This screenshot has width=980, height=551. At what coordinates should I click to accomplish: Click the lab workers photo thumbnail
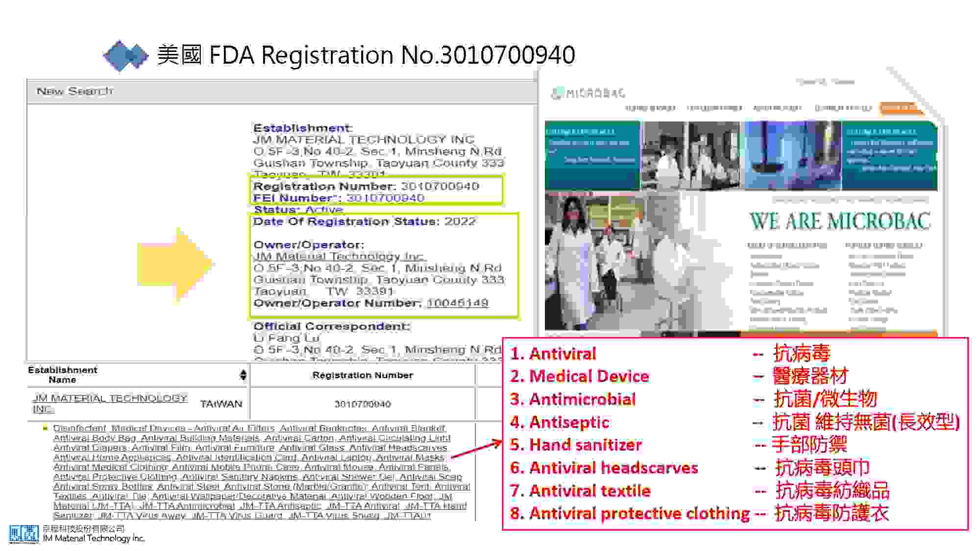point(691,155)
